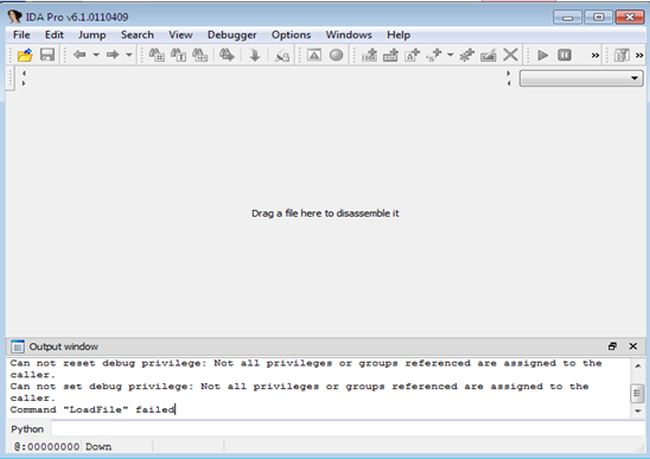Viewport: 650px width, 459px height.
Task: Open the Jump menu
Action: click(x=92, y=35)
